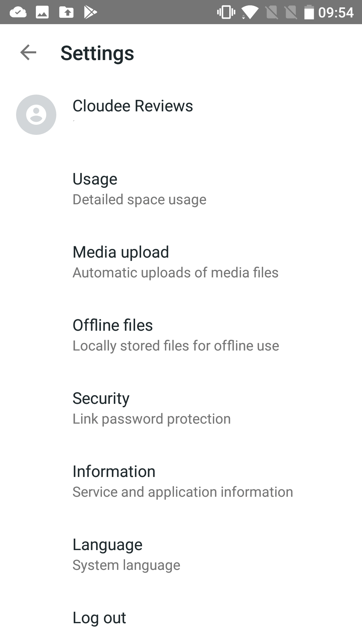Screen dimensions: 362x644
Task: Tap "Detailed space usage" subtitle
Action: point(139,200)
